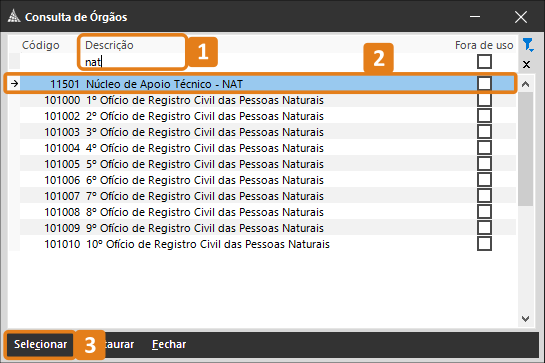The height and width of the screenshot is (363, 545).
Task: Click the Código column header
Action: pyautogui.click(x=41, y=45)
